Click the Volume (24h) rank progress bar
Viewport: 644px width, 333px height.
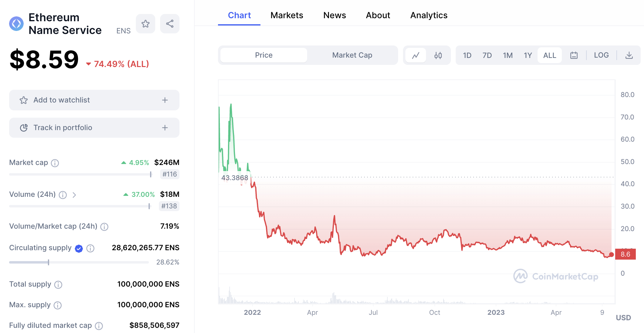tap(80, 206)
